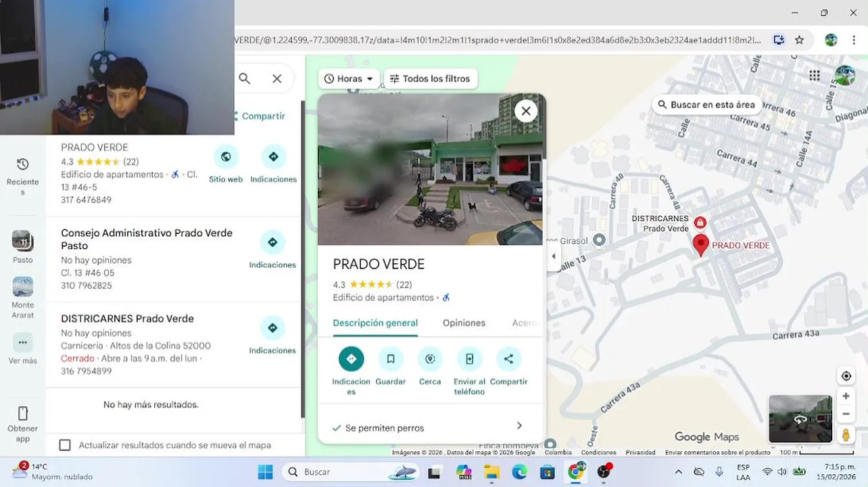Open the Chrome three-dot menu

853,40
